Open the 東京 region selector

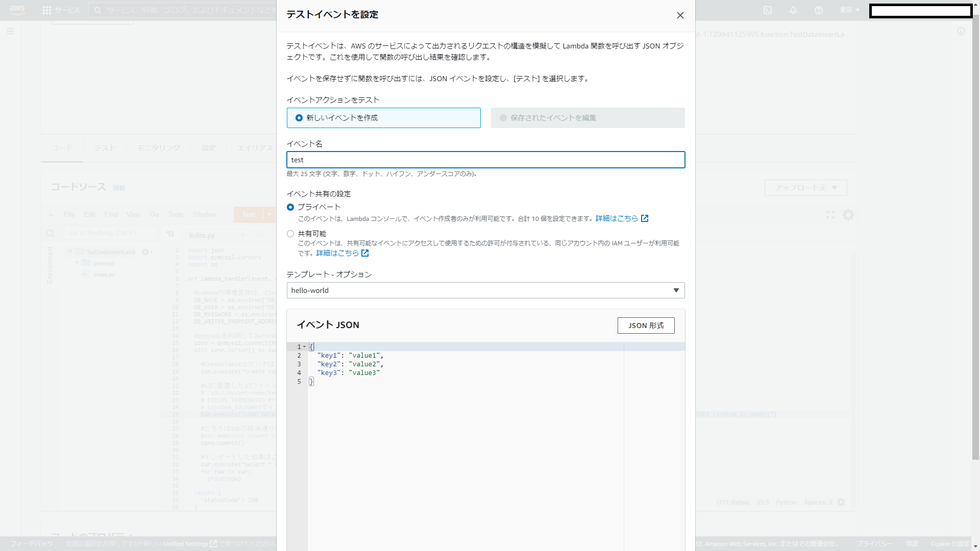pyautogui.click(x=848, y=10)
